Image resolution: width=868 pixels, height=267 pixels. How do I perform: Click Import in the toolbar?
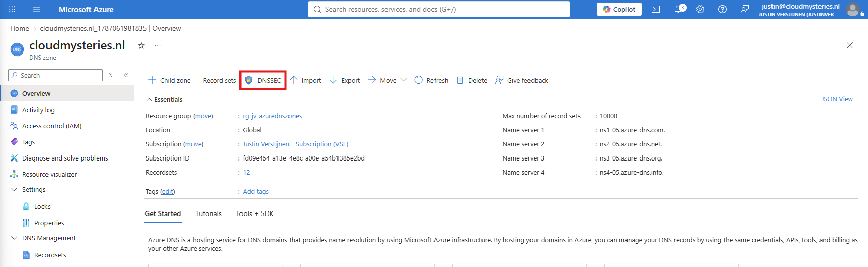coord(305,80)
